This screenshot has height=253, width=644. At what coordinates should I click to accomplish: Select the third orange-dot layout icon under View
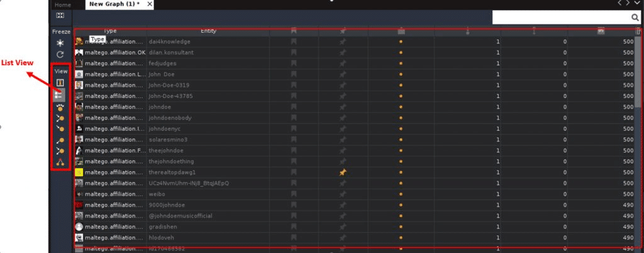[60, 129]
